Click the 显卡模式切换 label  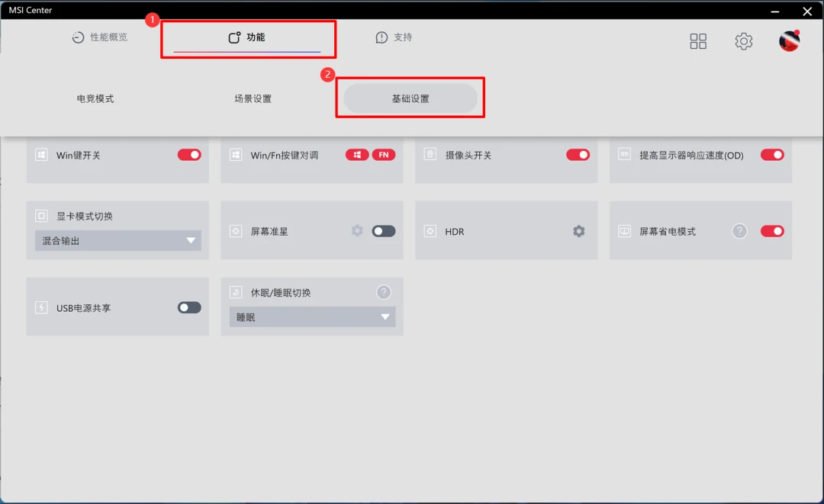click(85, 217)
